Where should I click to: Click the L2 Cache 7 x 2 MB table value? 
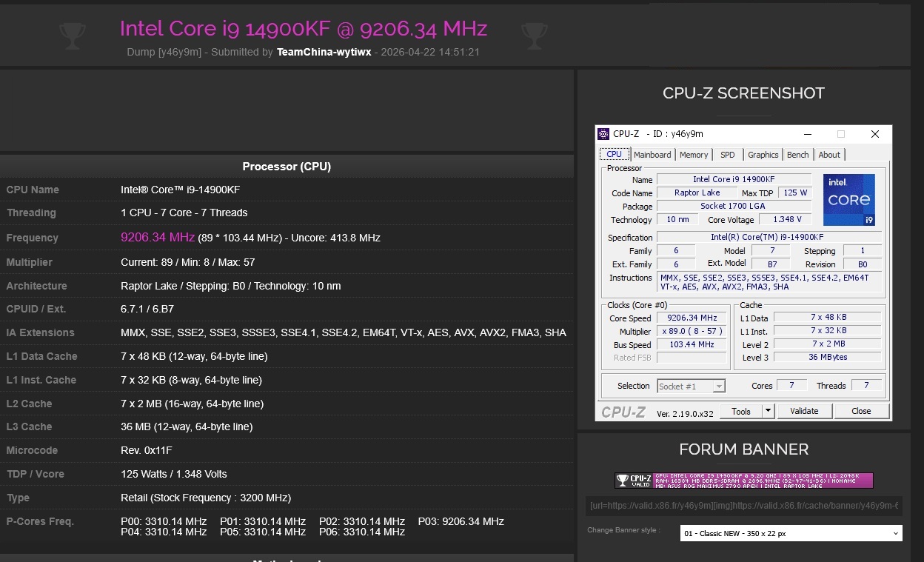click(192, 404)
